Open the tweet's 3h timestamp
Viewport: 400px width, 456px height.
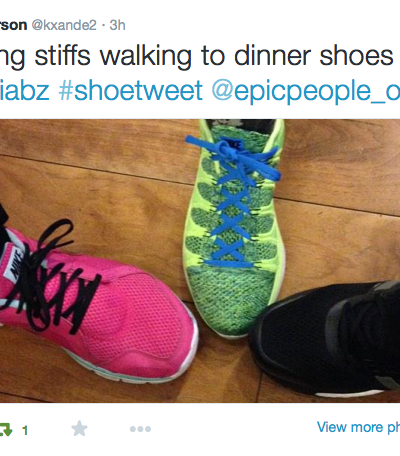[117, 25]
